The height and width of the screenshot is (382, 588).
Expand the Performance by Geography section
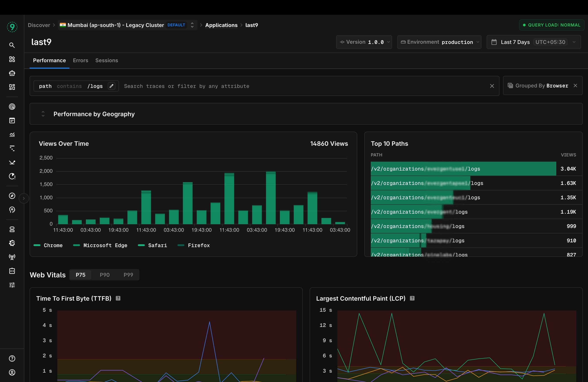43,114
